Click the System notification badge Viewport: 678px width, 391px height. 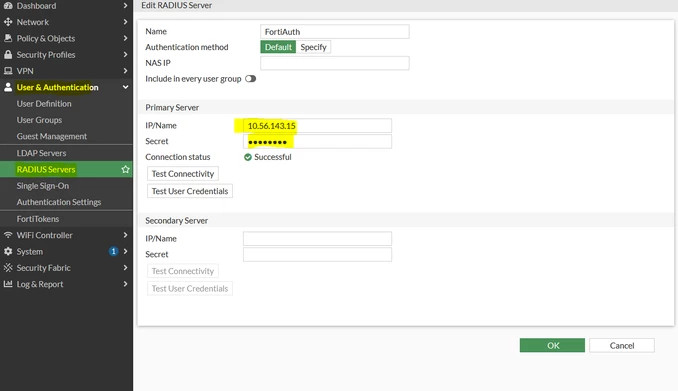point(113,251)
